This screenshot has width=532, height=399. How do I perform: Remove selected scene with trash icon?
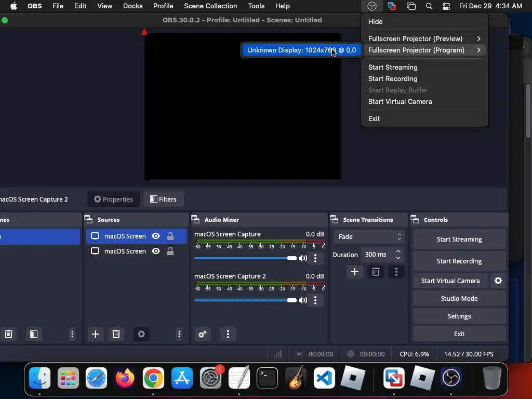pyautogui.click(x=8, y=334)
